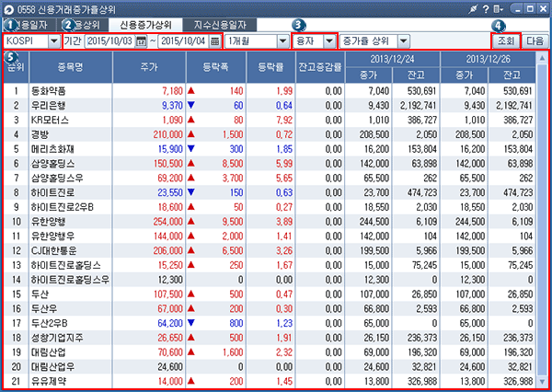This screenshot has width=552, height=392.
Task: Open the start date calendar picker
Action: pos(141,41)
